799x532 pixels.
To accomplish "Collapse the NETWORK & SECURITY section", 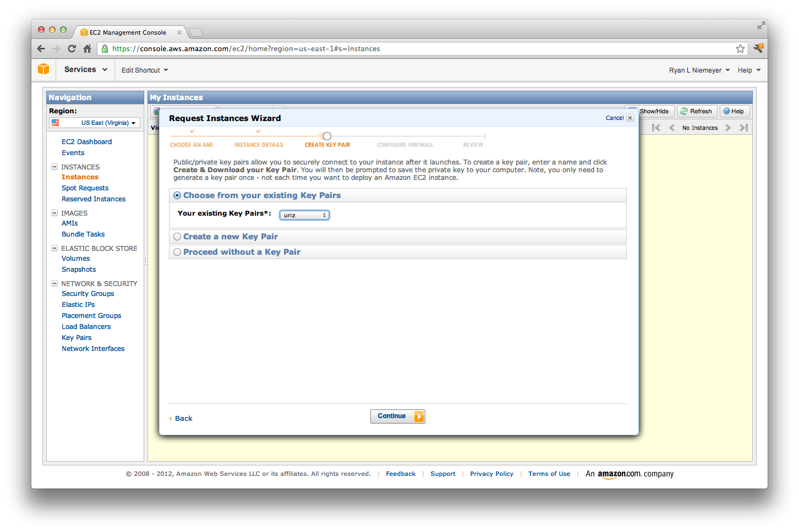I will tap(54, 283).
